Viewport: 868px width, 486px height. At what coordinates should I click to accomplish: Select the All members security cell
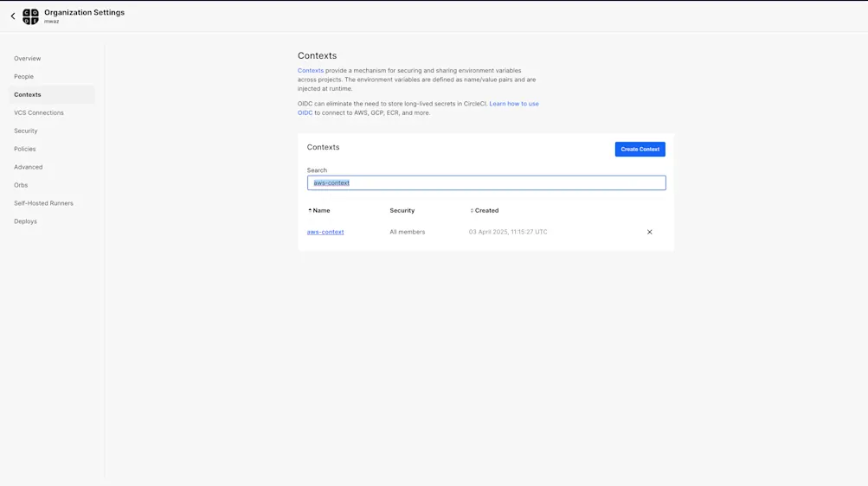[x=408, y=233]
